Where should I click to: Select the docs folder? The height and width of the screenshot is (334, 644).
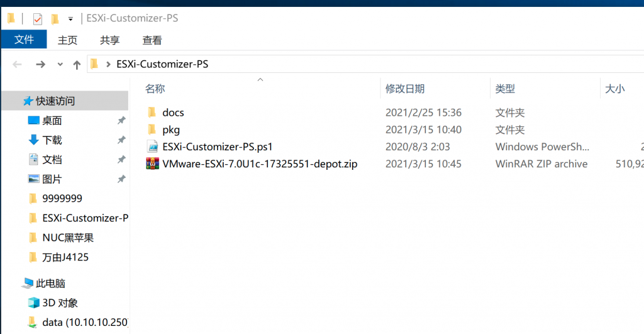point(173,112)
